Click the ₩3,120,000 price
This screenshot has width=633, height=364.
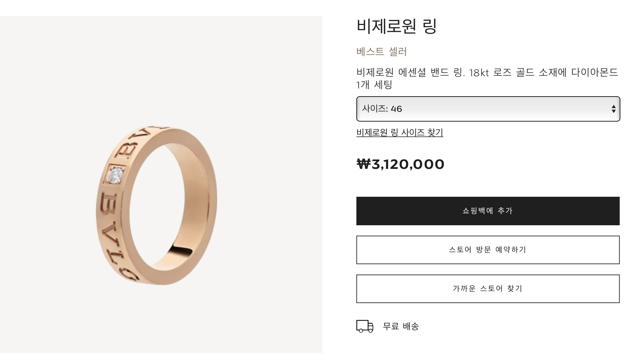pos(400,164)
